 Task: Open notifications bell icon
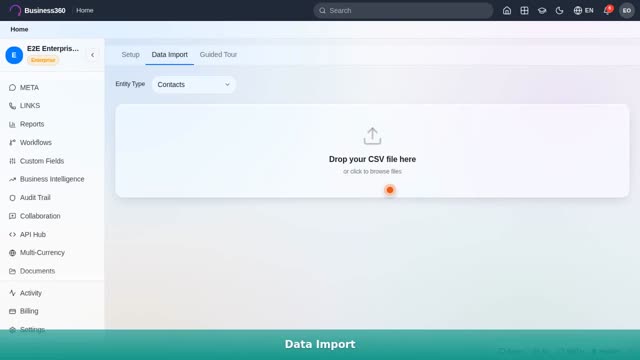click(607, 11)
